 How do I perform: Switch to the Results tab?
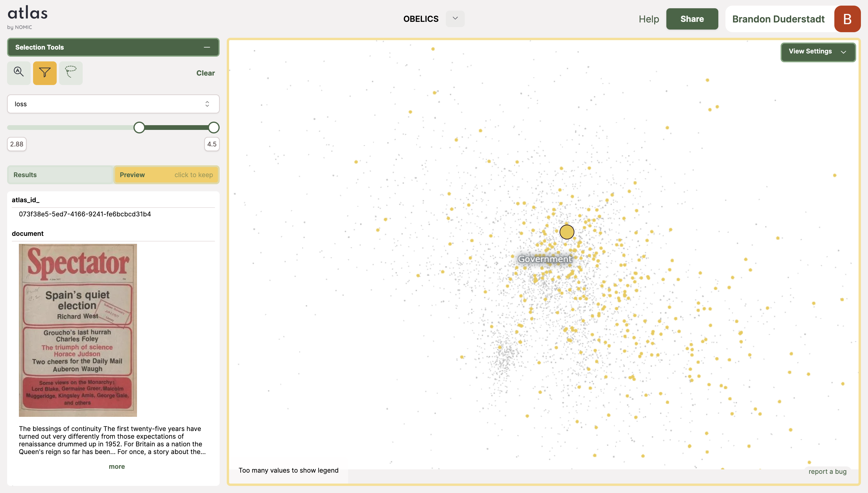[x=60, y=175]
